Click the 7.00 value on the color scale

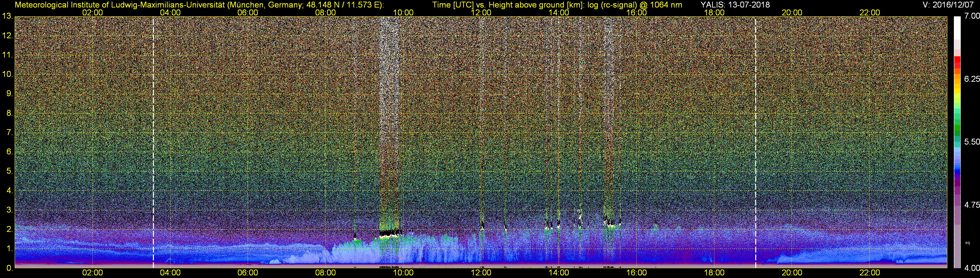point(972,16)
